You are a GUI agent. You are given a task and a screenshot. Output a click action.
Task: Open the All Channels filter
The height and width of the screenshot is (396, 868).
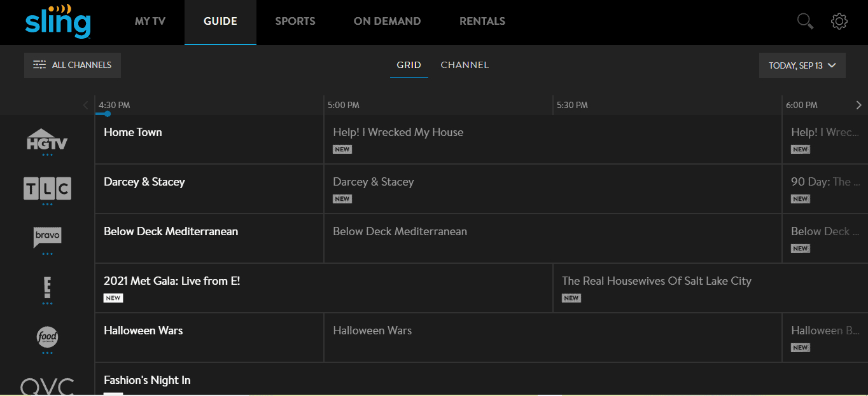[x=73, y=65]
